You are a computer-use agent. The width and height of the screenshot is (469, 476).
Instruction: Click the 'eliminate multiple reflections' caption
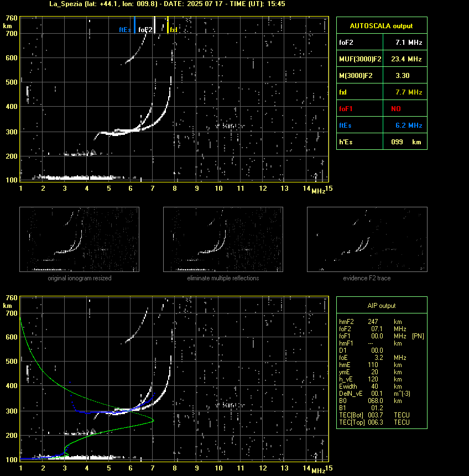point(223,278)
